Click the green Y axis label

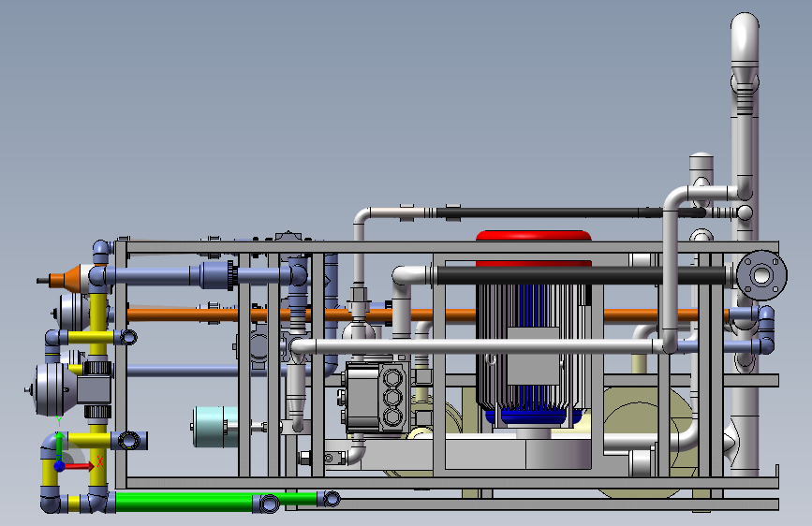pyautogui.click(x=59, y=422)
